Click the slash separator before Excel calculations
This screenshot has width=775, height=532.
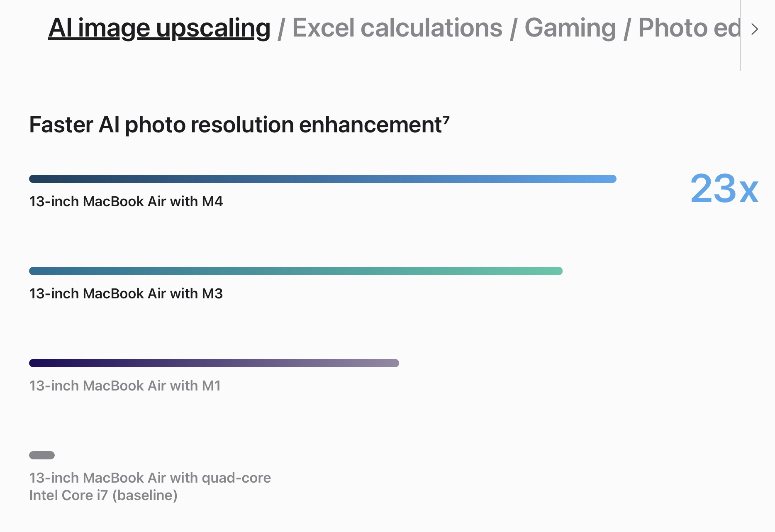281,29
